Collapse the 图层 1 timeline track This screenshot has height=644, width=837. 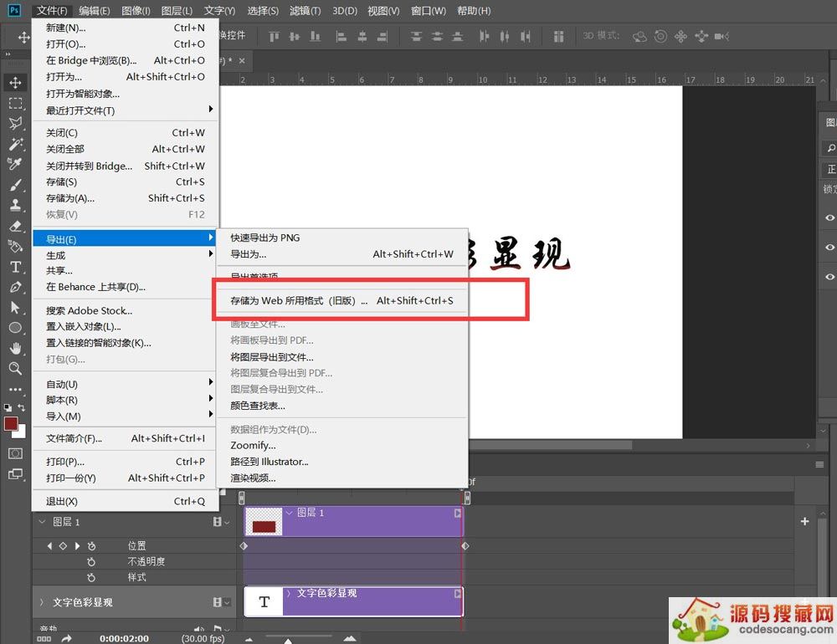[41, 521]
